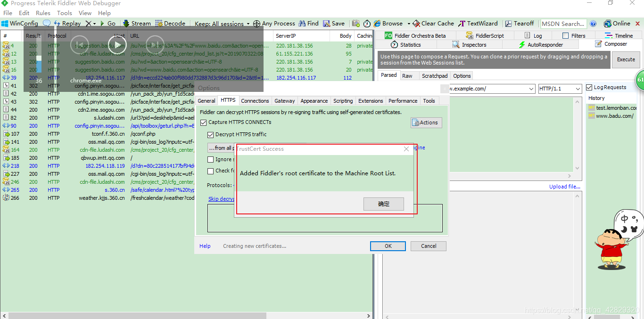
Task: Toggle Decrypt HTTPS traffic checkbox
Action: (x=211, y=135)
